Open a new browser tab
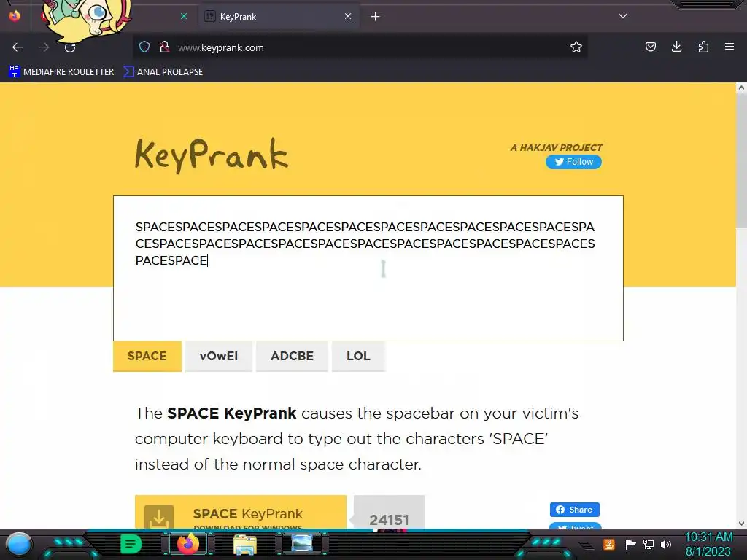The height and width of the screenshot is (560, 747). 376,17
